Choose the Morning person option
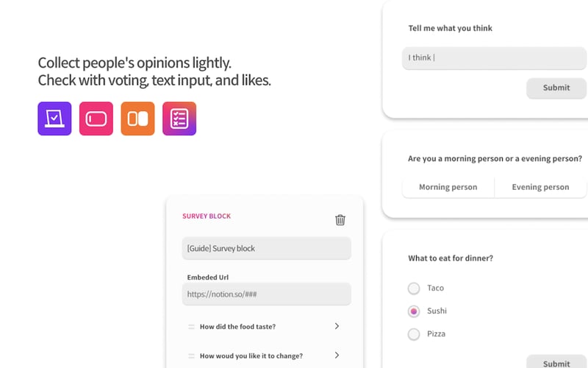The image size is (588, 368). [448, 187]
